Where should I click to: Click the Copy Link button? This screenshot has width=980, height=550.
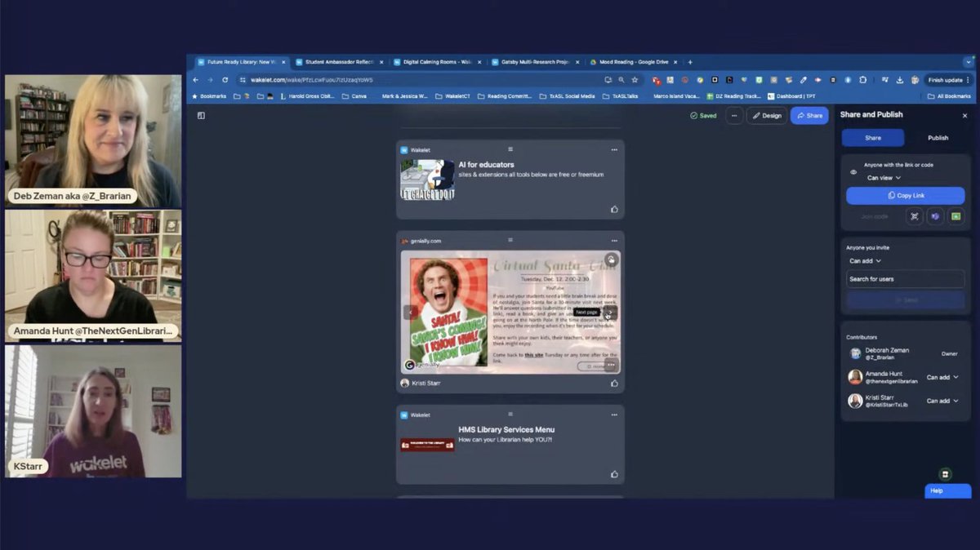tap(905, 196)
